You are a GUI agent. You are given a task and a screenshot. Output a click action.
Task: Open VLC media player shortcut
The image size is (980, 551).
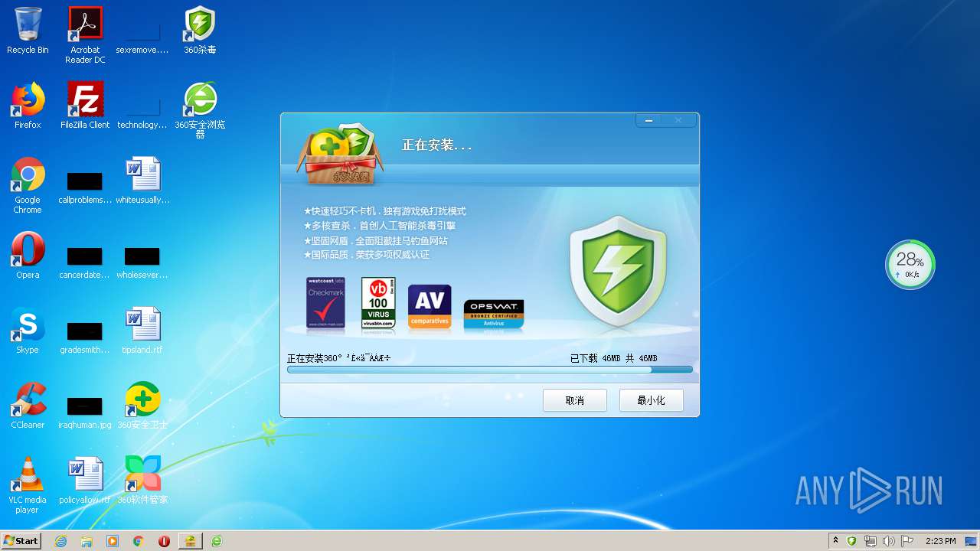[x=28, y=485]
